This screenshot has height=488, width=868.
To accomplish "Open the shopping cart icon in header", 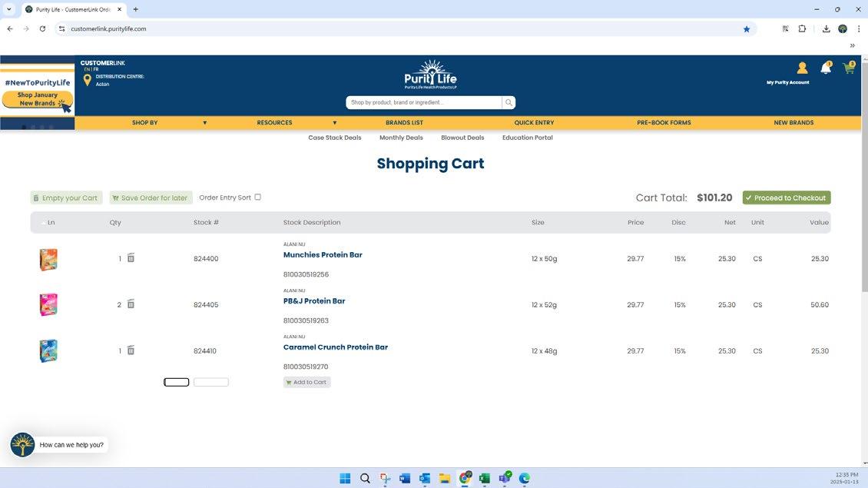I will click(849, 68).
